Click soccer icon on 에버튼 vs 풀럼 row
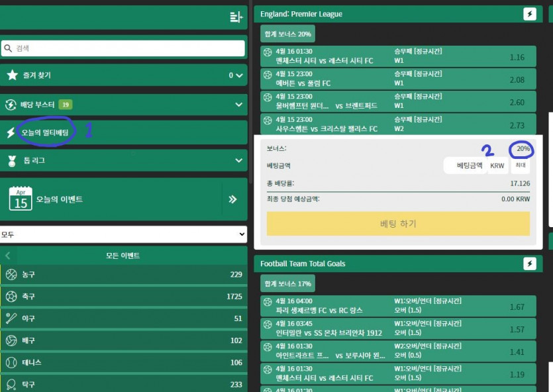The width and height of the screenshot is (553, 392). click(x=268, y=75)
